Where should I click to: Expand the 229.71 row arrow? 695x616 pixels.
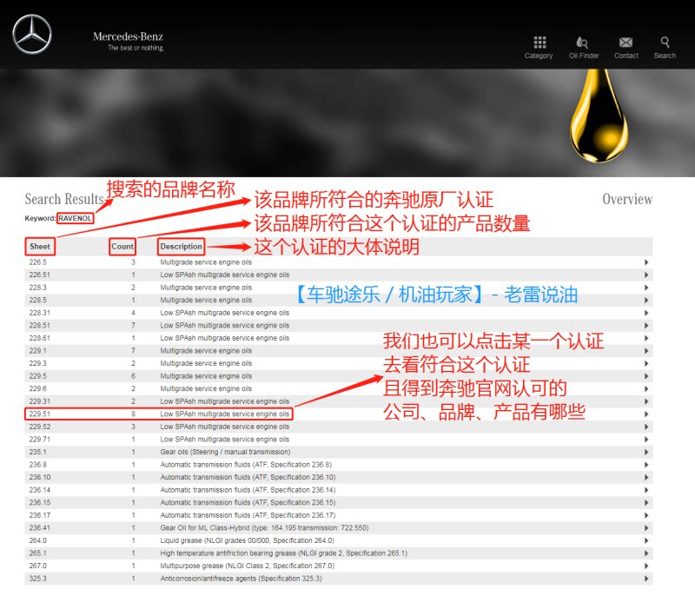pos(646,439)
